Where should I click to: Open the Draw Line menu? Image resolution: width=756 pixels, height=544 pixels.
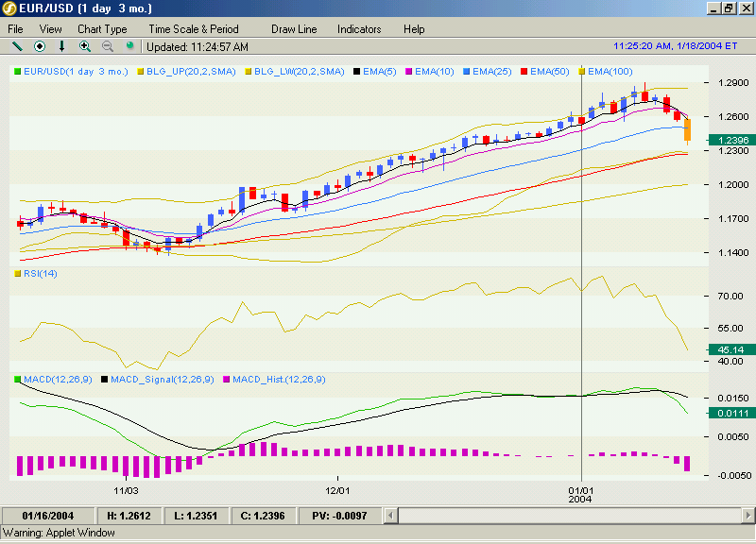(x=294, y=29)
